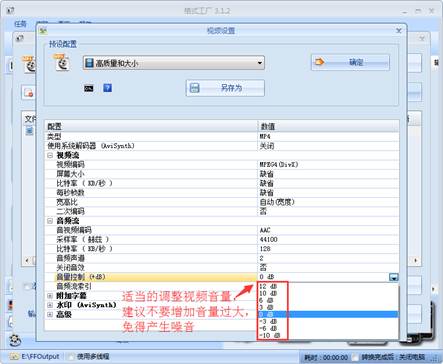Select 3 dB in the volume list

click(x=266, y=307)
